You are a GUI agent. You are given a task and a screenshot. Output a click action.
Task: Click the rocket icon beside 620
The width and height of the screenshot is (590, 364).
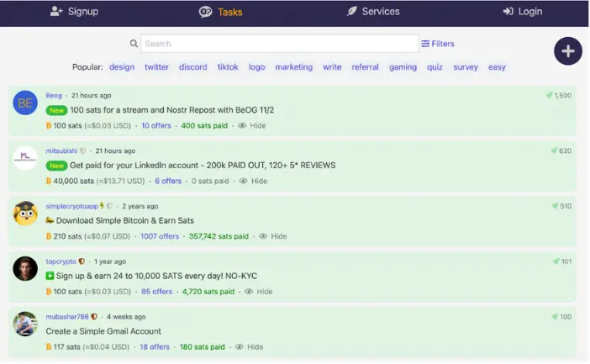tap(553, 151)
